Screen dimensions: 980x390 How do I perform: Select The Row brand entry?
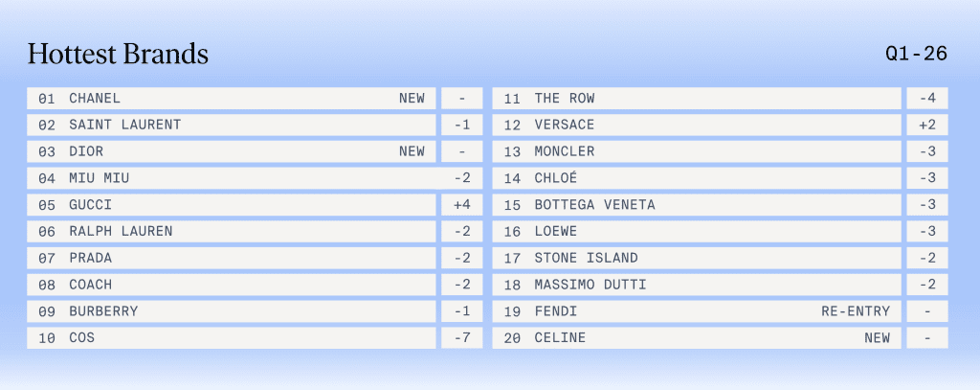pos(697,98)
